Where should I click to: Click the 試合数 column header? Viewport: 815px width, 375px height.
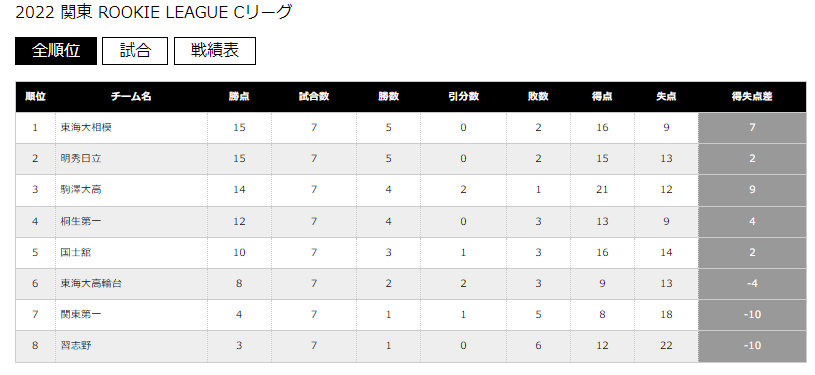[314, 97]
